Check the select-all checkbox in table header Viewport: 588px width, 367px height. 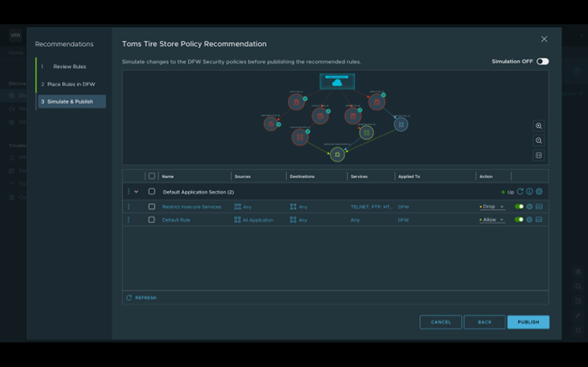[x=152, y=176]
